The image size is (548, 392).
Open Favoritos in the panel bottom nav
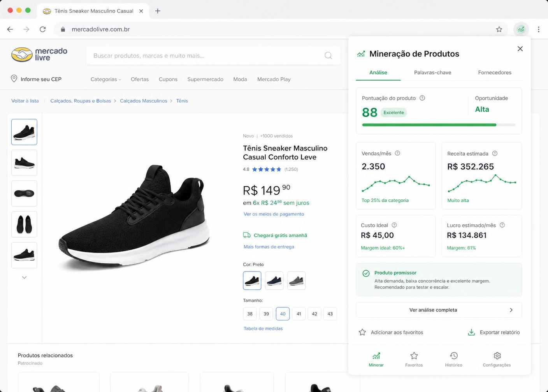[414, 359]
